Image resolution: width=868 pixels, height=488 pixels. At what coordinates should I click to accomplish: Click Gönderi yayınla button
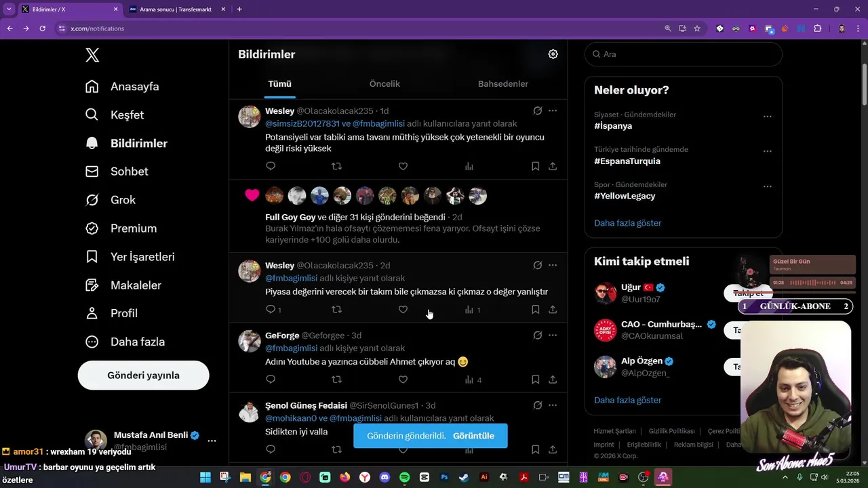pyautogui.click(x=143, y=375)
